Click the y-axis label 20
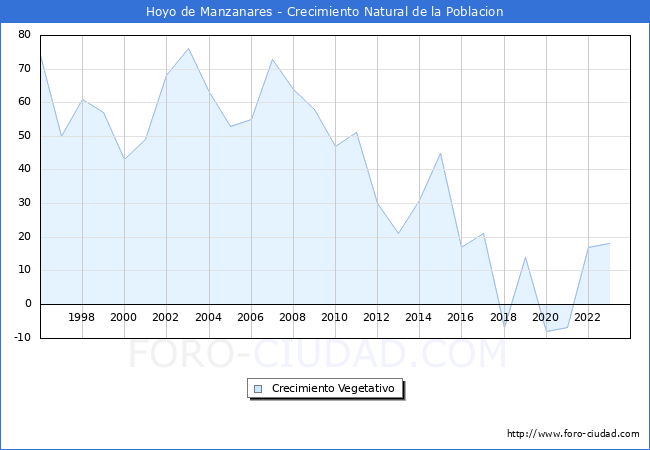The height and width of the screenshot is (450, 650). coord(24,237)
